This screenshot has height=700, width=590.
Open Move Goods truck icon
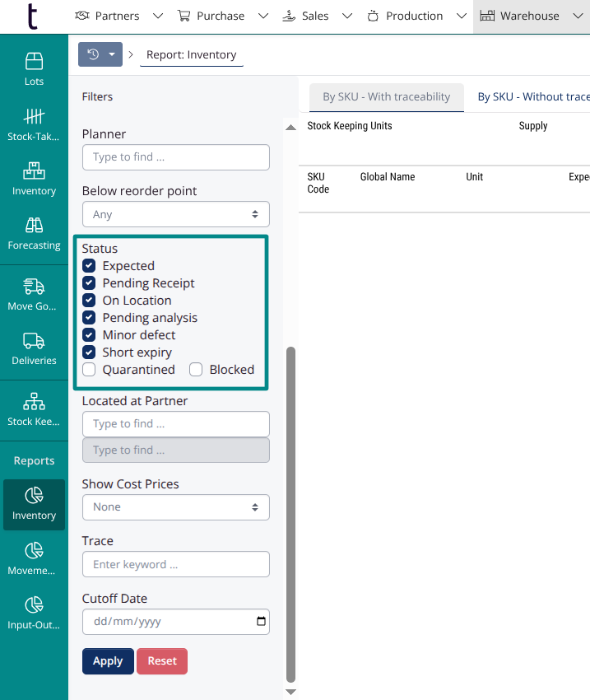[x=34, y=287]
